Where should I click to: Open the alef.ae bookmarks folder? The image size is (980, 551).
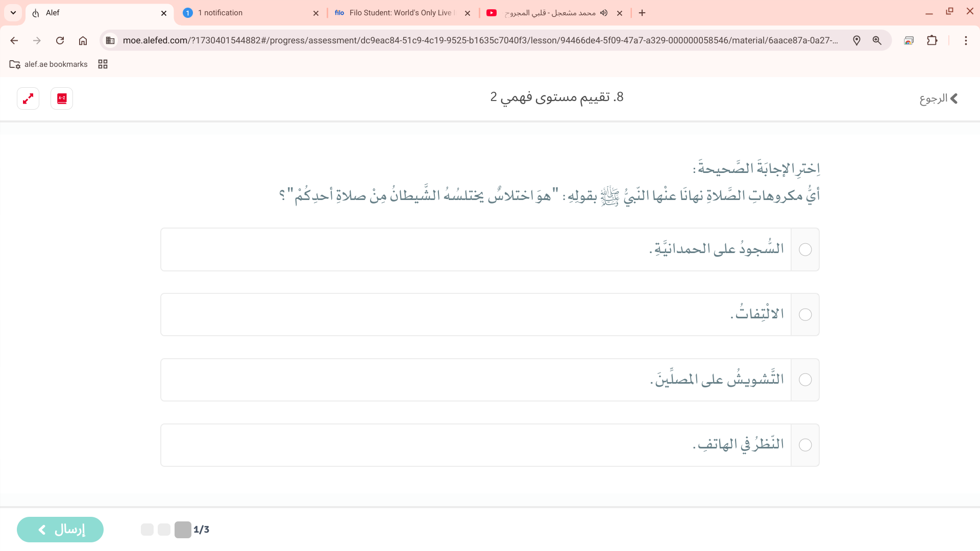tap(48, 64)
